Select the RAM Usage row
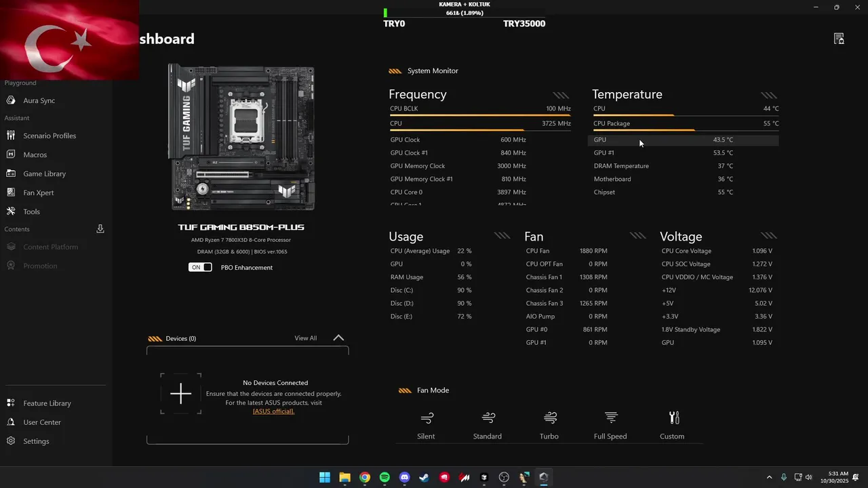868x488 pixels. (431, 277)
